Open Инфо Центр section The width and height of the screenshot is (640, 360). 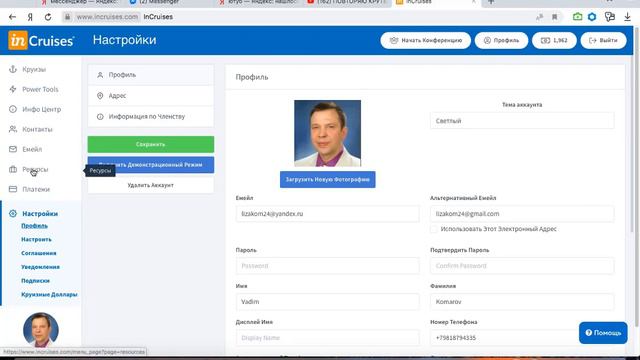[x=41, y=109]
